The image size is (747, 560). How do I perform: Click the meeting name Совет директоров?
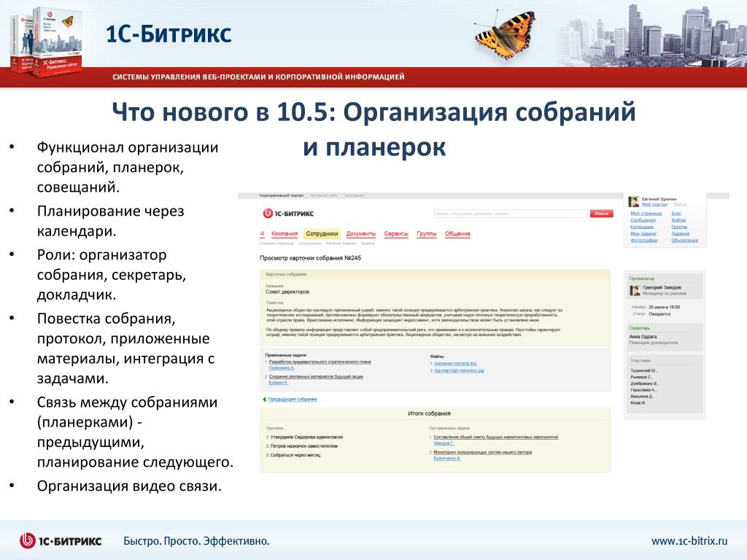tap(287, 292)
